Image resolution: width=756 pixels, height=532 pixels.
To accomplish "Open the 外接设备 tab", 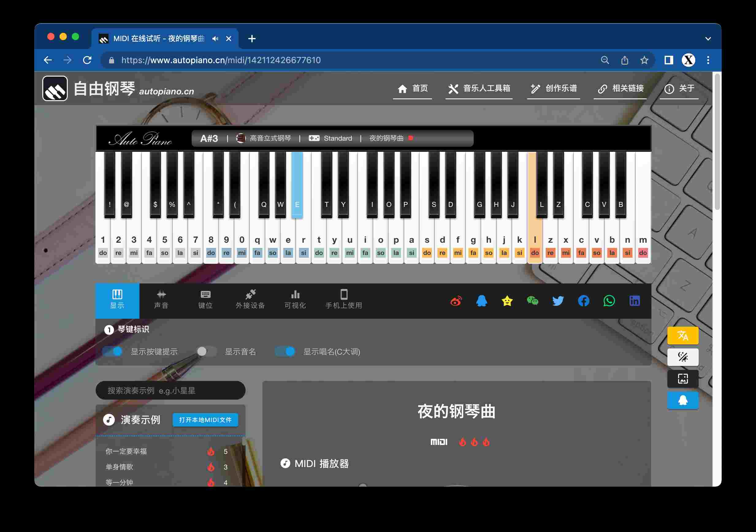I will pos(250,301).
